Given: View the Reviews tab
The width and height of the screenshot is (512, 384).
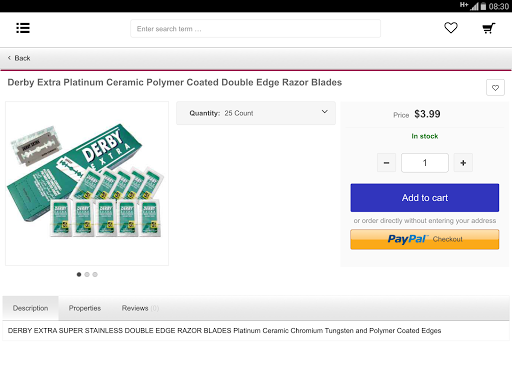Looking at the screenshot, I should click(x=140, y=308).
